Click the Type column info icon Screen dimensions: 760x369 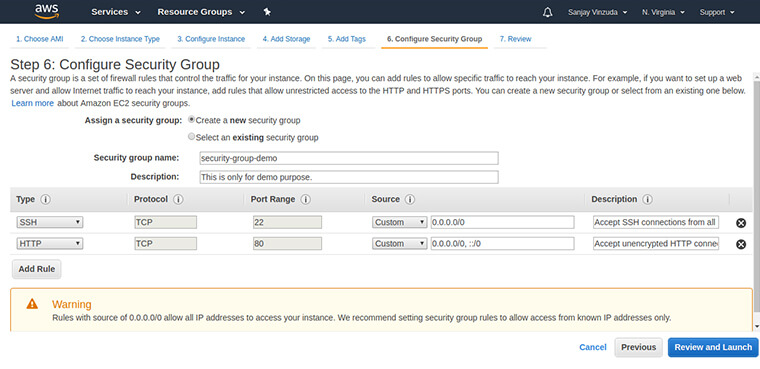(46, 199)
